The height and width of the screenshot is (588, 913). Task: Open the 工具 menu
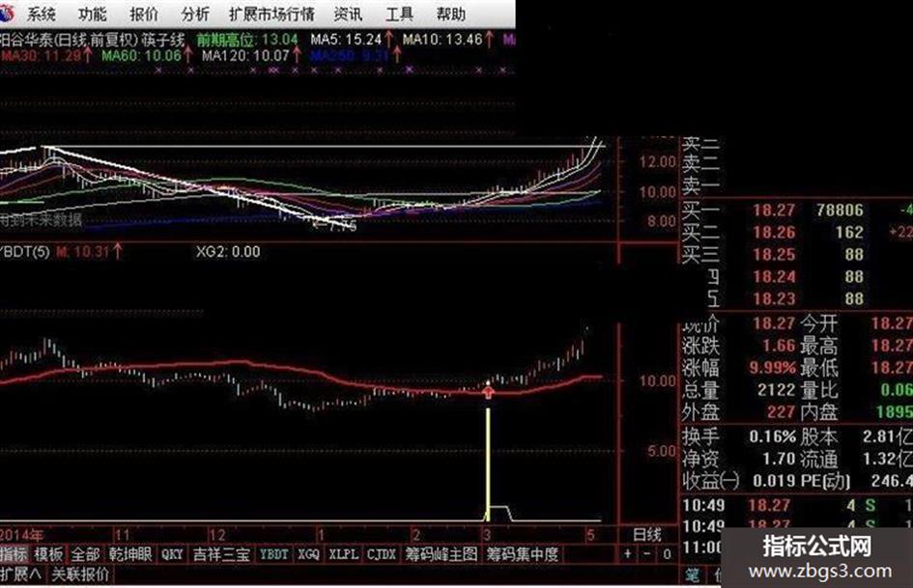(x=399, y=14)
